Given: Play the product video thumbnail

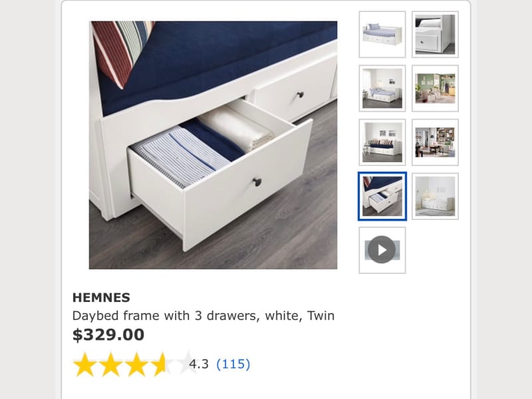Looking at the screenshot, I should coord(382,250).
